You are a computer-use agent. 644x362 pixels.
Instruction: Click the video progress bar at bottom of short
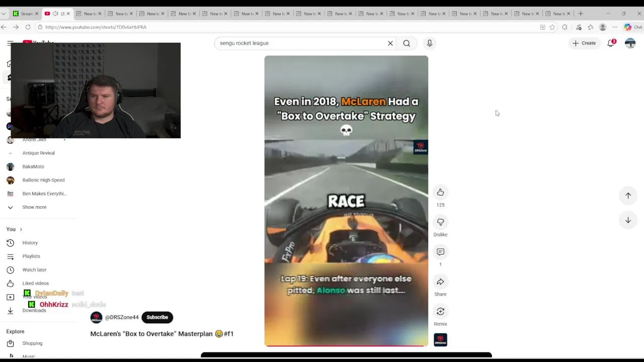pyautogui.click(x=346, y=346)
